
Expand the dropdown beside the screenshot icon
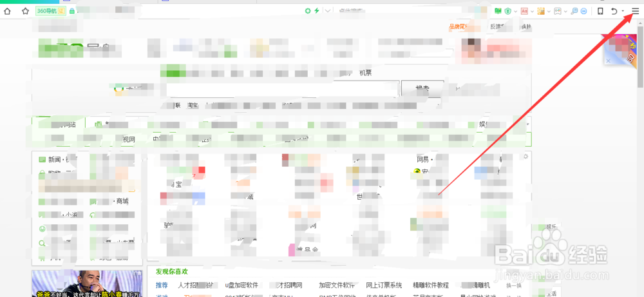549,12
